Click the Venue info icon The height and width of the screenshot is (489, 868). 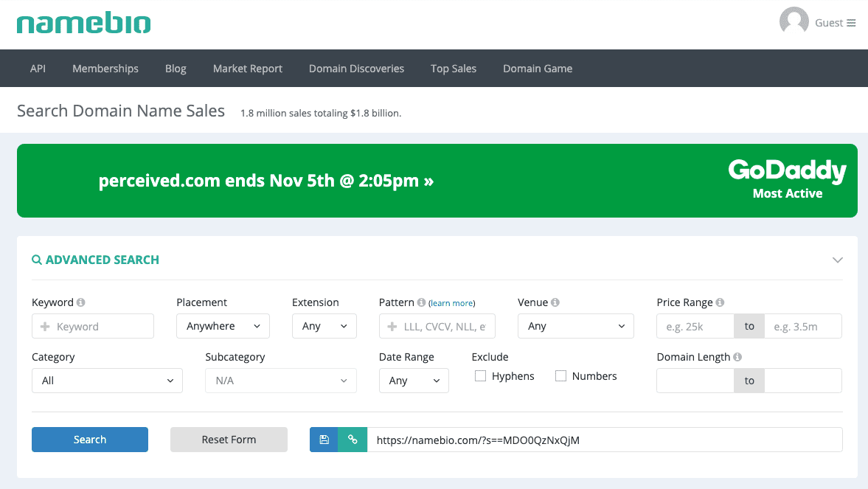coord(555,302)
